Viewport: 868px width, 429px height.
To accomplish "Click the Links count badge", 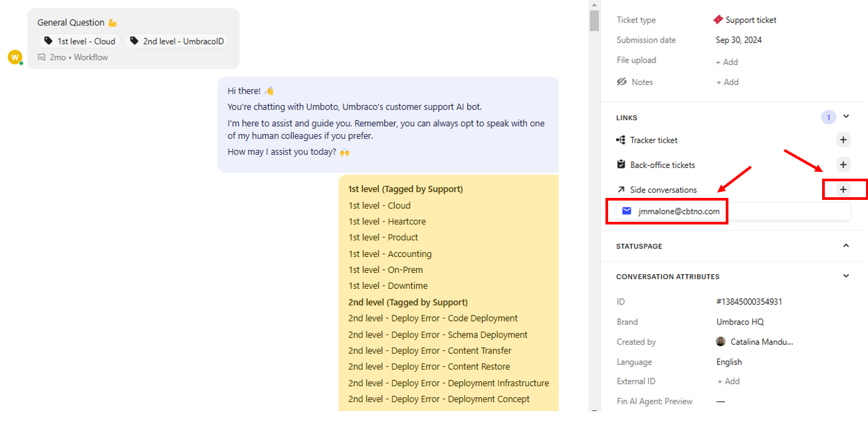I will click(828, 118).
